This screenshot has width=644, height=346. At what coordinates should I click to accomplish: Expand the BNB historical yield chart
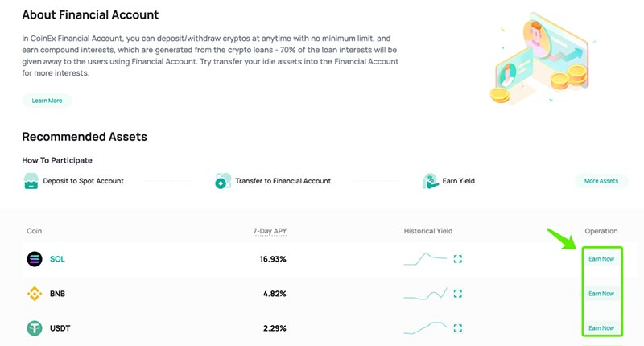pos(458,294)
